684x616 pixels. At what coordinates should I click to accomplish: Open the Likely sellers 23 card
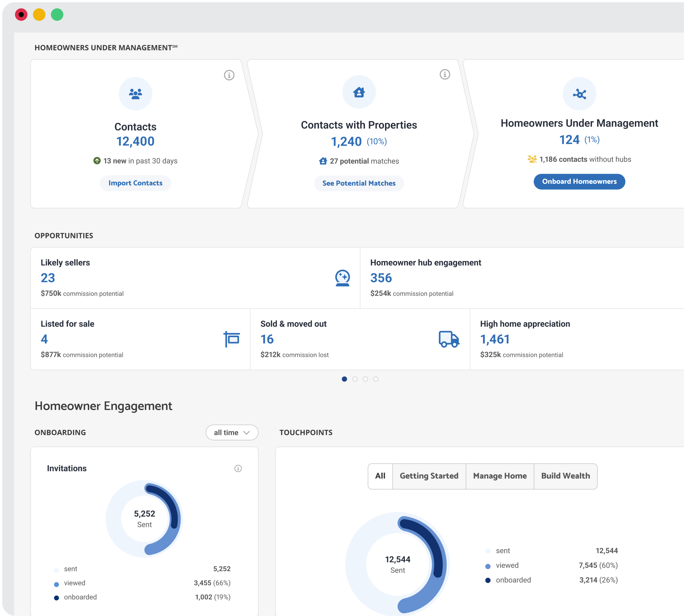click(x=195, y=278)
